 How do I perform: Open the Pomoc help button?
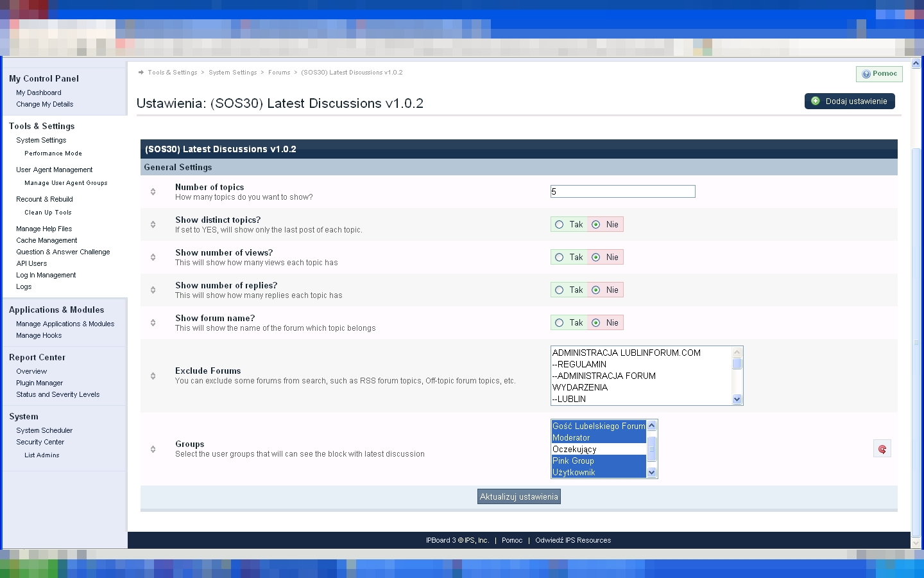879,74
